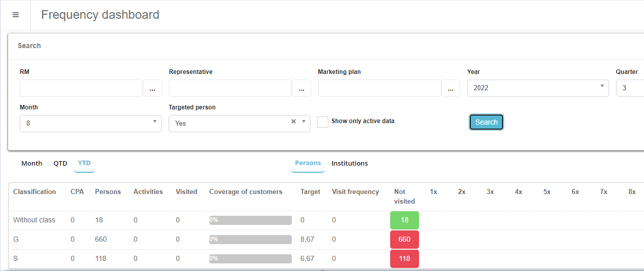Viewport: 644px width, 271px height.
Task: Expand the Year dropdown
Action: (x=538, y=88)
